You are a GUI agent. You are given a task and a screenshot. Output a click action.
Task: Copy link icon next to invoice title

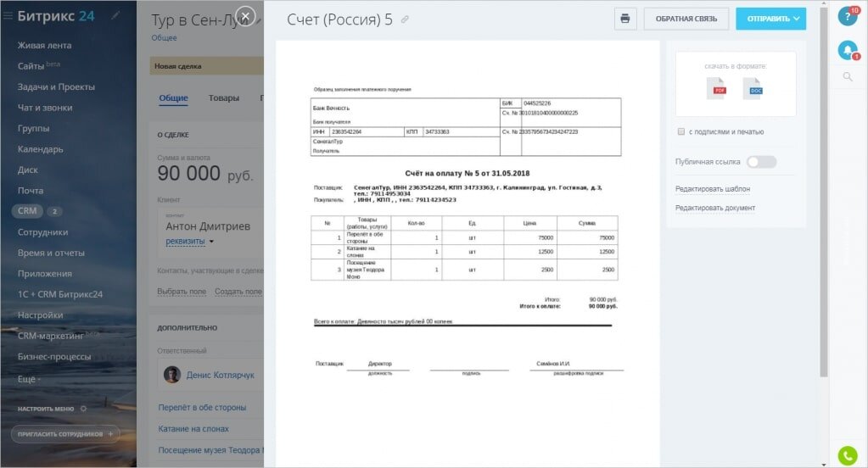click(x=405, y=19)
